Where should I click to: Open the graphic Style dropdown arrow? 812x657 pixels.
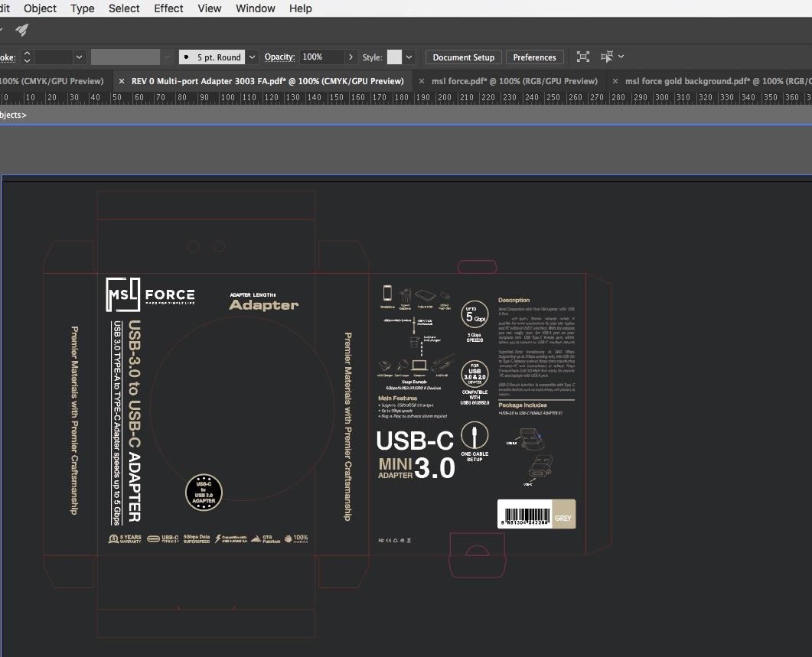(409, 57)
